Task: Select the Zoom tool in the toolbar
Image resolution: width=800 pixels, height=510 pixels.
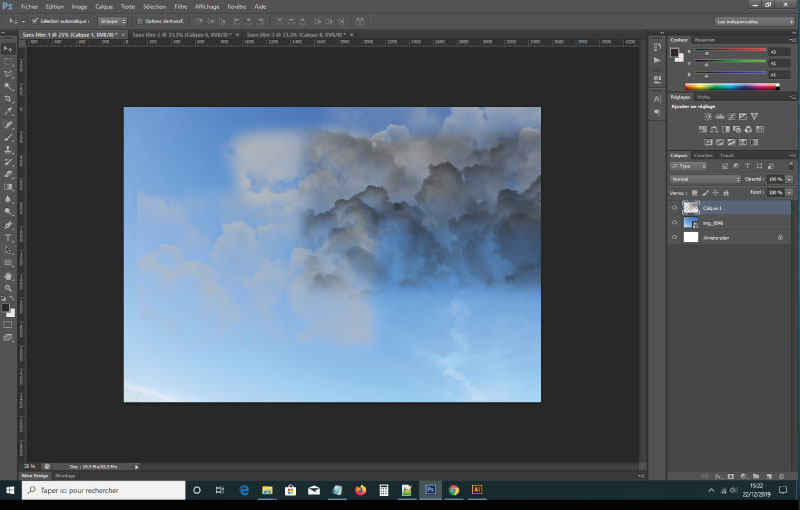Action: (8, 289)
